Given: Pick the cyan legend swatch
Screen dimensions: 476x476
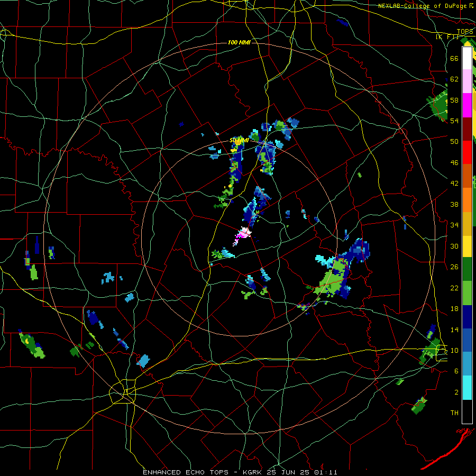Looking at the screenshot, I should (467, 388).
